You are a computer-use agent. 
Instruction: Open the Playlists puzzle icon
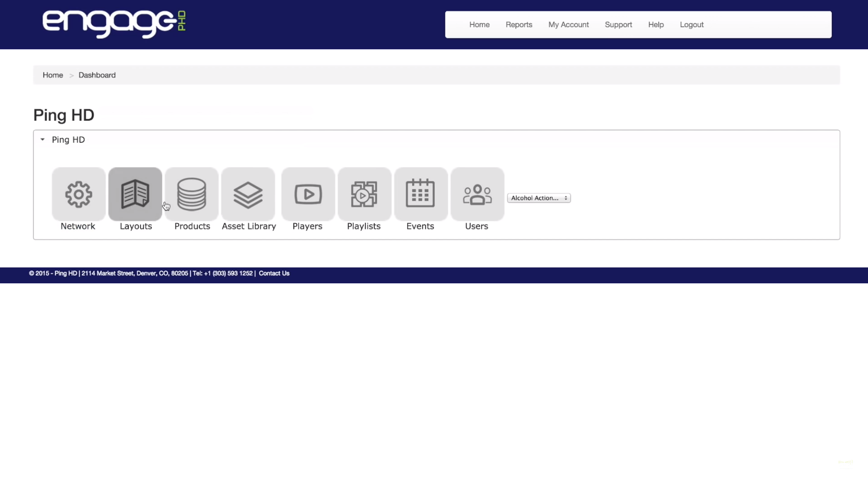(364, 194)
